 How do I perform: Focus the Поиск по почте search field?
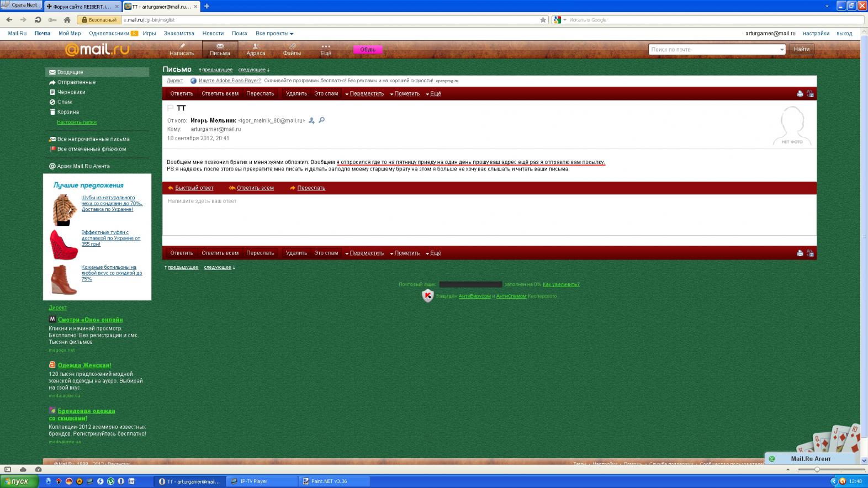pos(714,50)
